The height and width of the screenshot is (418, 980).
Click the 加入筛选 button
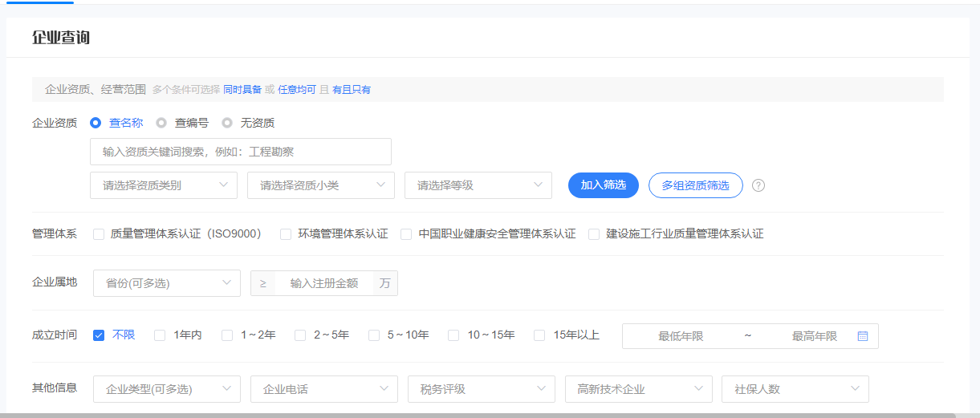pyautogui.click(x=604, y=185)
